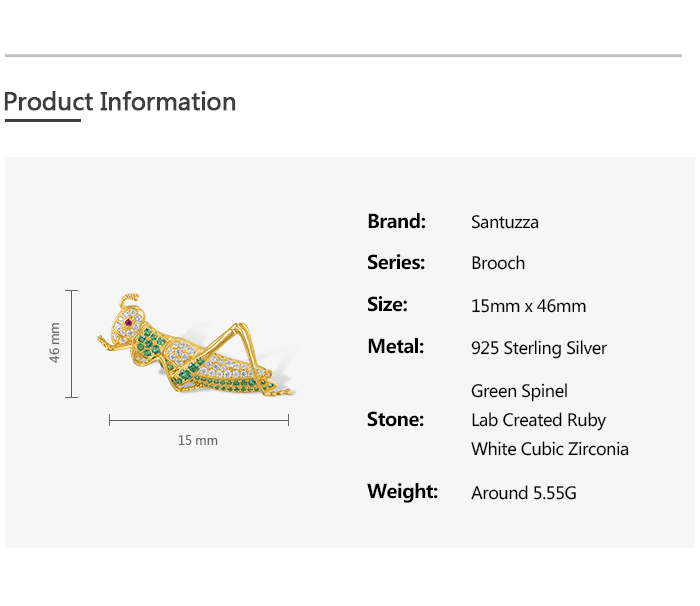The image size is (700, 606).
Task: Click the Brand: label
Action: pos(397,221)
